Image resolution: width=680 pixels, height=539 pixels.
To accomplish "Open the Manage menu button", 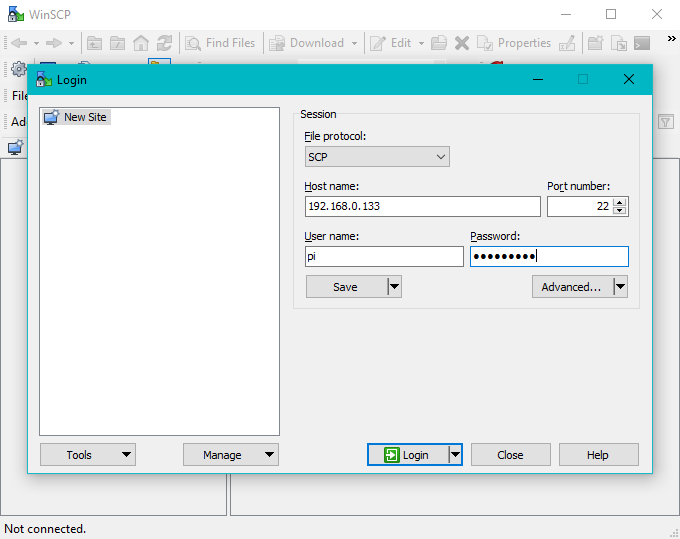I will tap(231, 454).
